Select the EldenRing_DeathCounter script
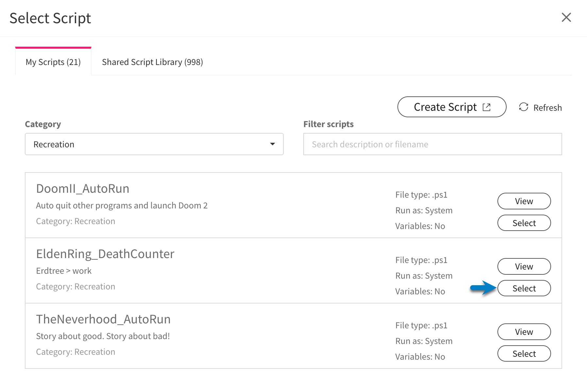Screen dimensions: 587x392 [524, 288]
